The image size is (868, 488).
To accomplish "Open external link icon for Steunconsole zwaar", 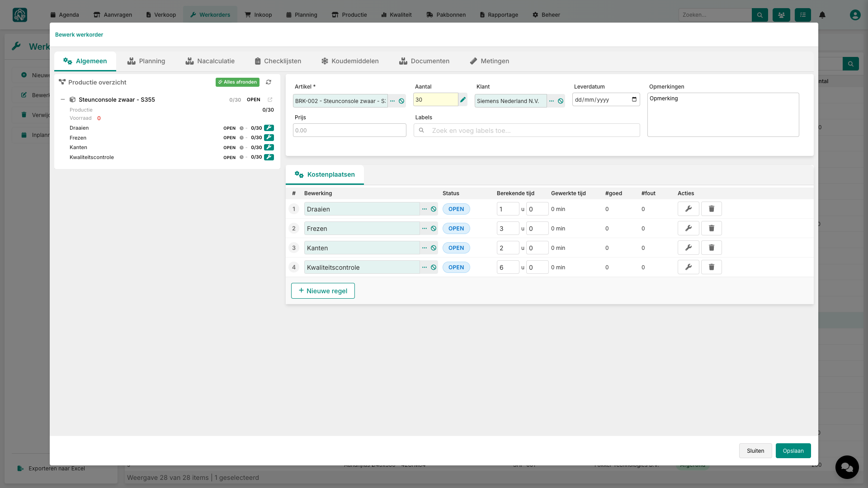I will click(x=270, y=100).
